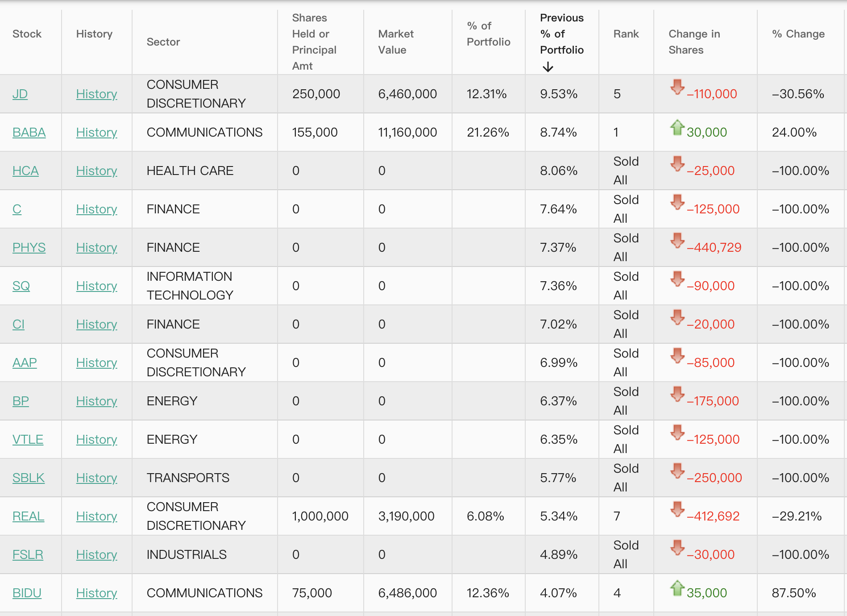
Task: Select the 9.53% previous portfolio value
Action: pos(559,94)
